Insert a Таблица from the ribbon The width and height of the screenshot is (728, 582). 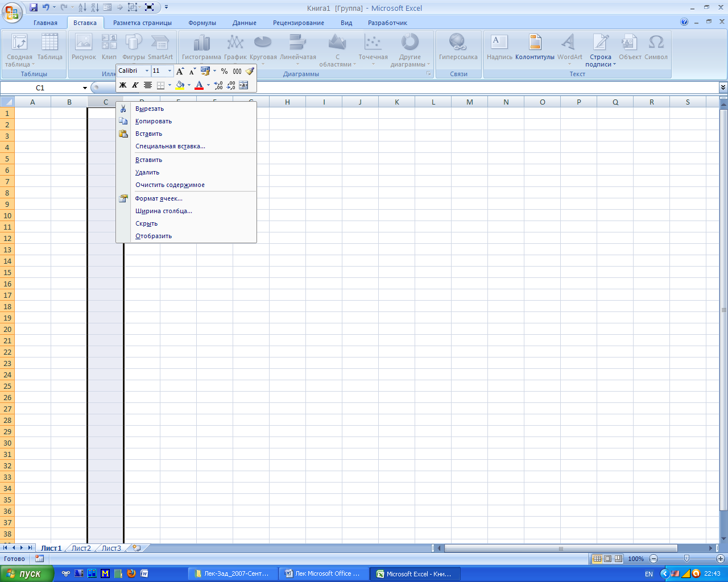click(x=50, y=47)
